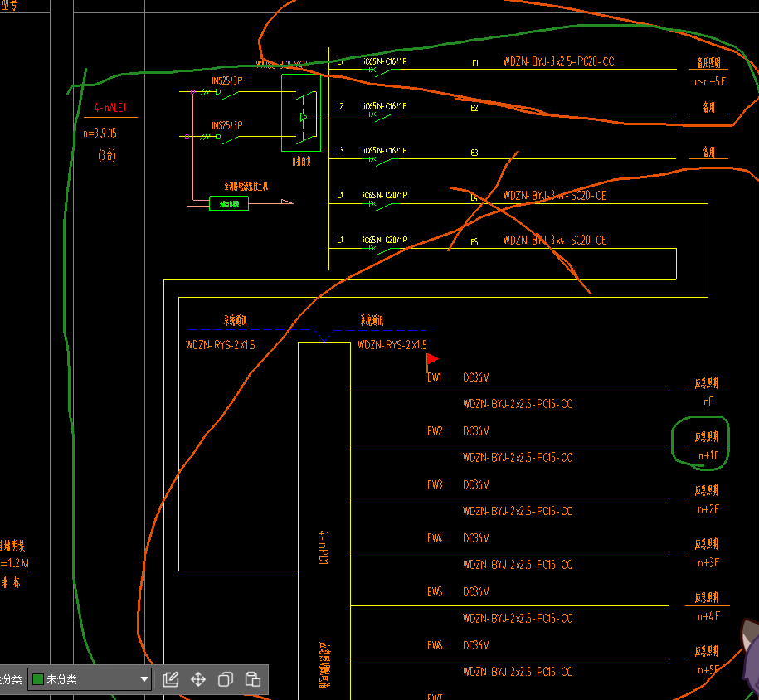The image size is (759, 700).
Task: Click the copy icon in the toolbar
Action: 226,679
